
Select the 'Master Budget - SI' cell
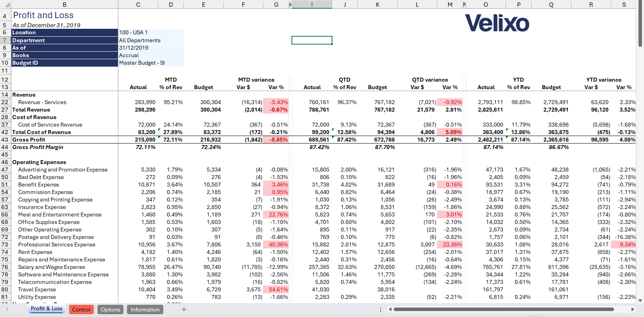point(151,63)
